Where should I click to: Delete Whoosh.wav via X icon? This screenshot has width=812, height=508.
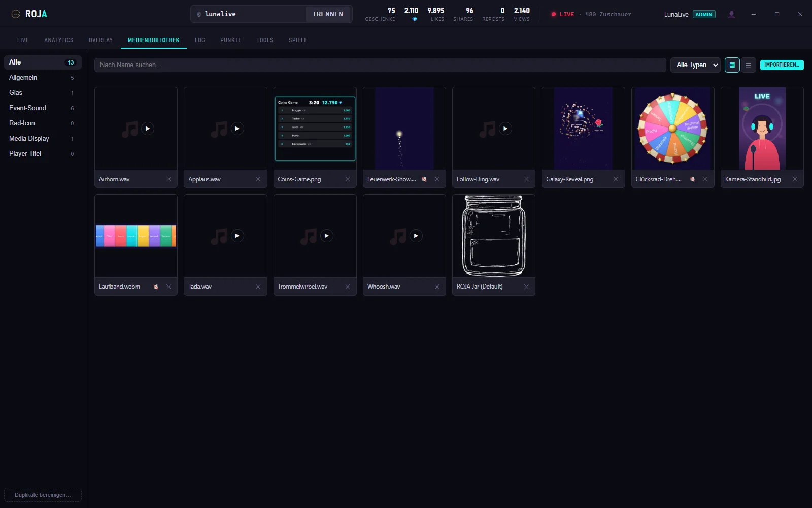point(437,287)
